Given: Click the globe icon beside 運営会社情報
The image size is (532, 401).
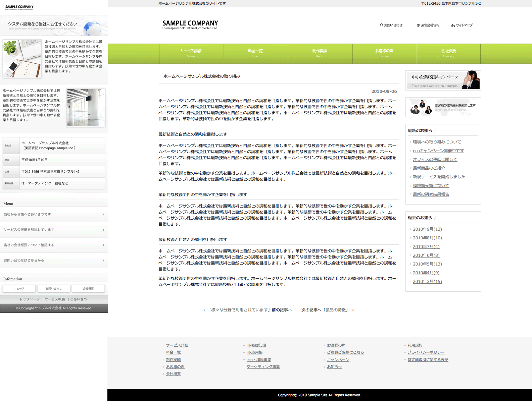Looking at the screenshot, I should tap(418, 25).
